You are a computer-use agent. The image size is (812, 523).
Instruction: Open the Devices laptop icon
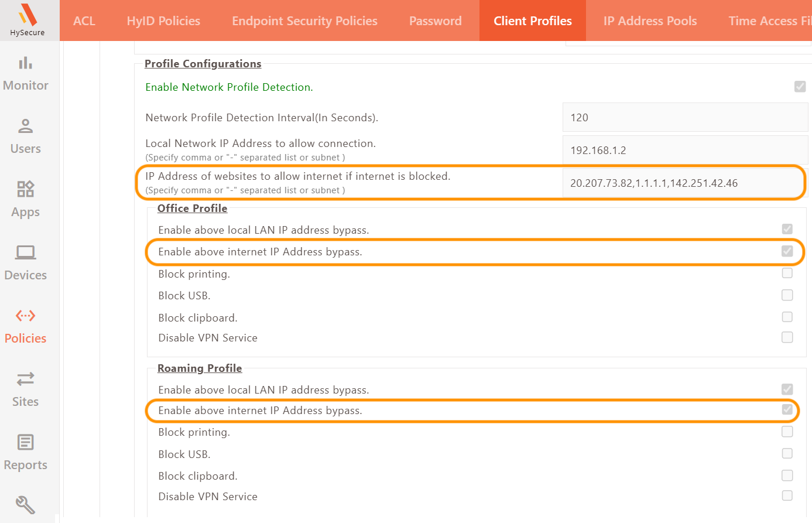(25, 252)
